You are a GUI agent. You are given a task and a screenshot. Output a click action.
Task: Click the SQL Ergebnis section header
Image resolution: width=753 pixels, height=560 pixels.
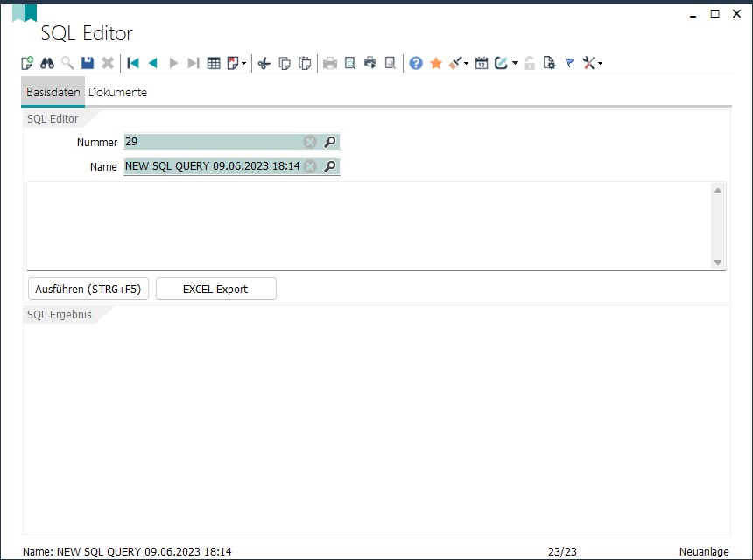point(59,314)
